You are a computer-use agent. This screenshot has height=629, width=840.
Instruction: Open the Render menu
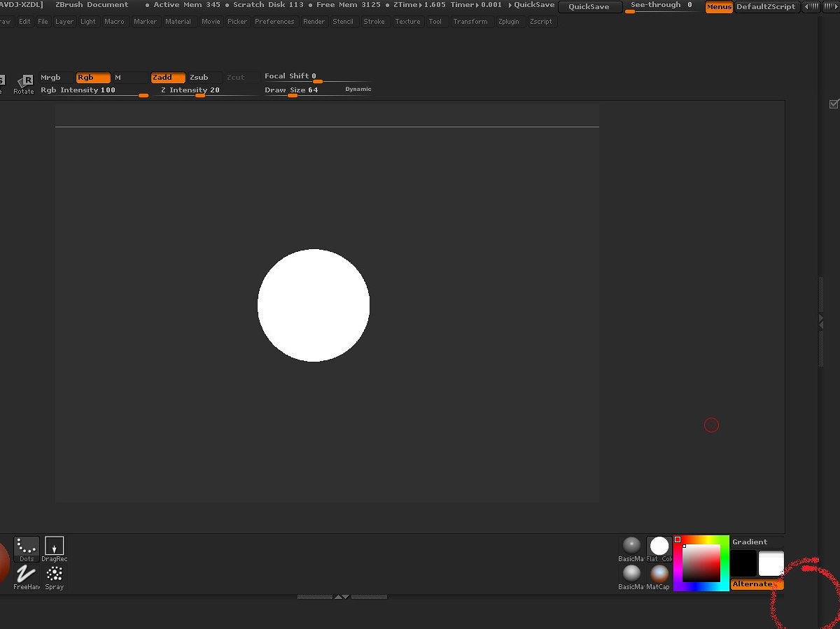coord(314,22)
